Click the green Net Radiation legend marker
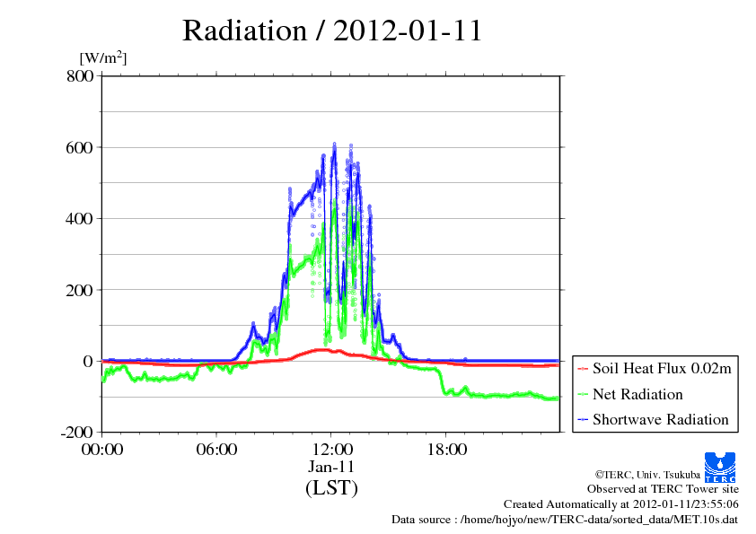This screenshot has width=756, height=534. (583, 395)
